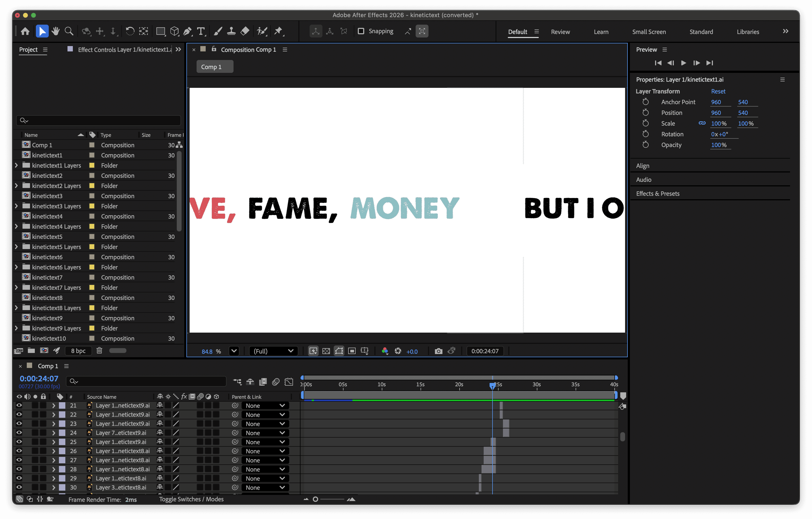812x519 pixels.
Task: Open the (Full) resolution dropdown
Action: point(273,351)
